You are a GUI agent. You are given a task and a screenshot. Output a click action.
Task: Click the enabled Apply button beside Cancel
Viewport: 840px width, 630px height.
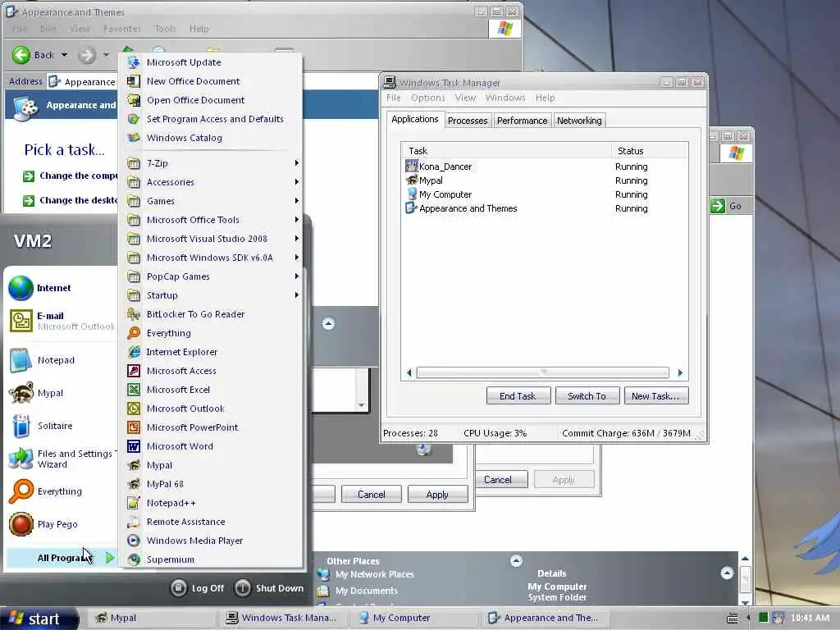pyautogui.click(x=437, y=495)
